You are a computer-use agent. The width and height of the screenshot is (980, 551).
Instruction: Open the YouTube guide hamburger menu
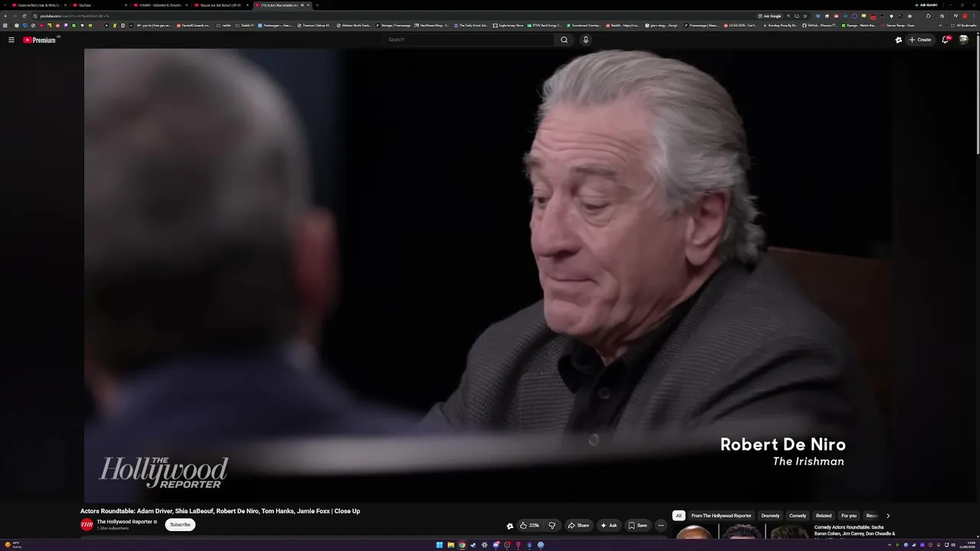click(11, 40)
